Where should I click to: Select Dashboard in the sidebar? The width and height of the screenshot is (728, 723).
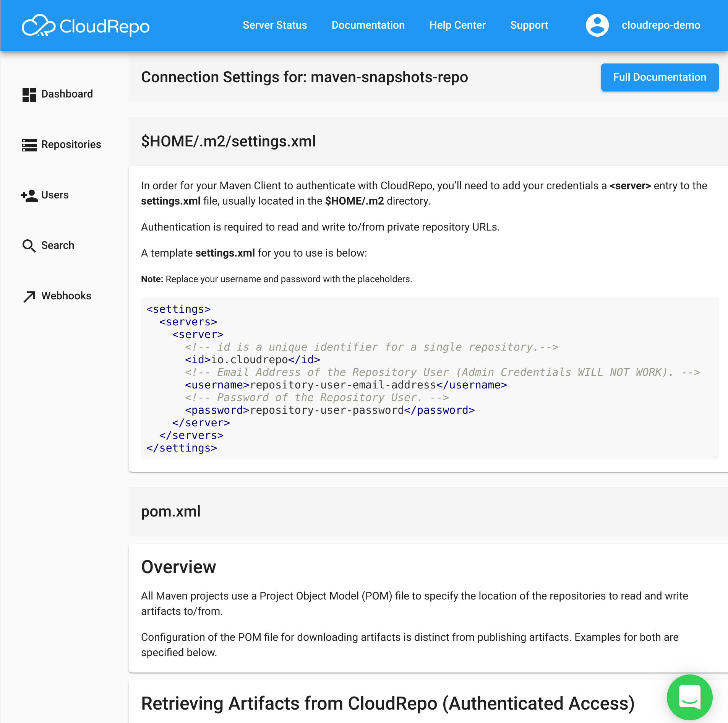pos(67,94)
